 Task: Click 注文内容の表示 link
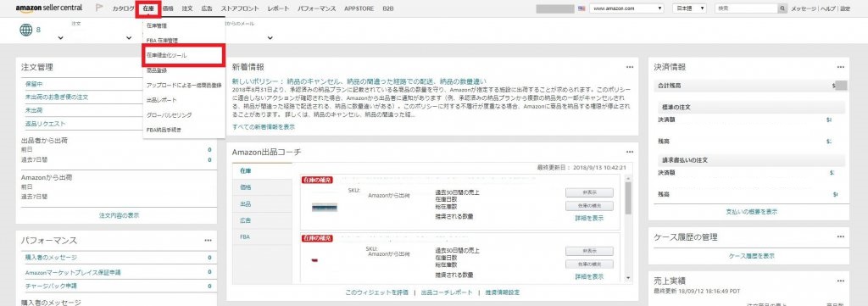pyautogui.click(x=119, y=215)
